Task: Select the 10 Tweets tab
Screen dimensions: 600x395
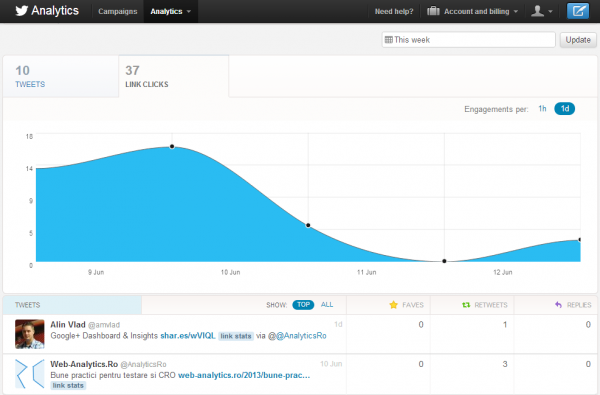Action: (x=61, y=76)
